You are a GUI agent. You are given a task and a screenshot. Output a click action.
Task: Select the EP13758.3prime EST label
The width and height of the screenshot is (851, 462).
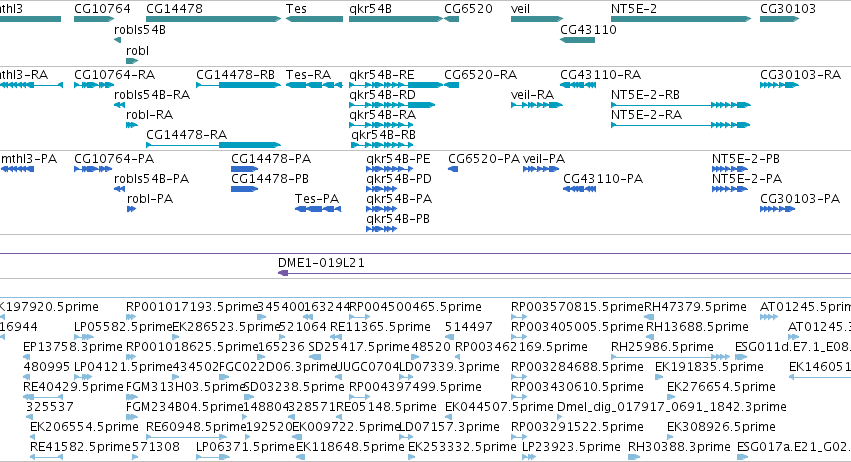(x=73, y=347)
